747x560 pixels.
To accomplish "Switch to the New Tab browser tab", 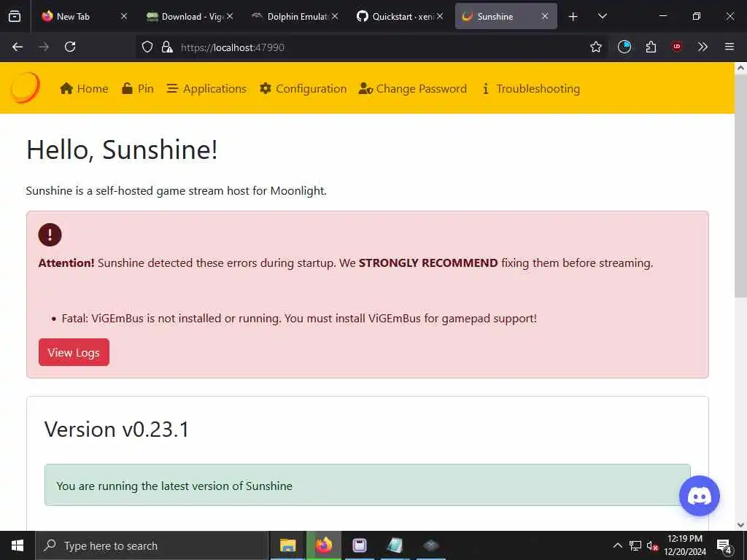I will (x=73, y=16).
